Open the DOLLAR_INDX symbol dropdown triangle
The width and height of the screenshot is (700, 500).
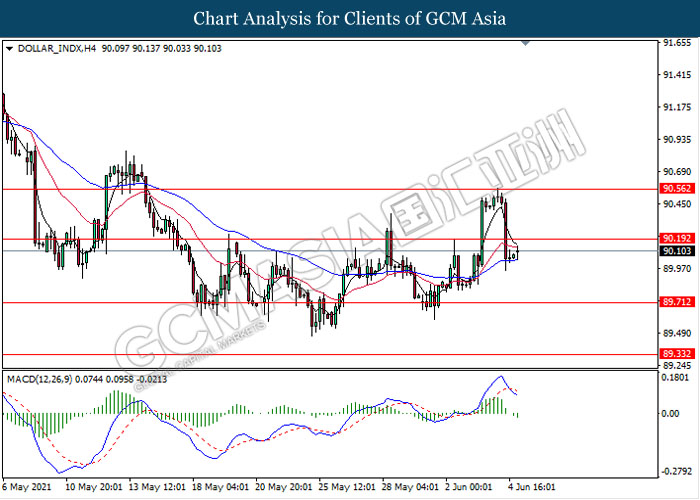9,49
